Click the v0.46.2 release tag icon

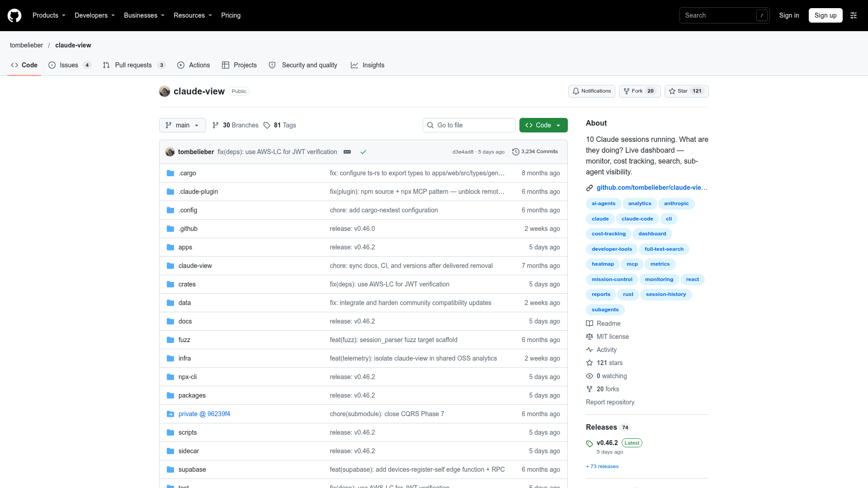pos(590,444)
